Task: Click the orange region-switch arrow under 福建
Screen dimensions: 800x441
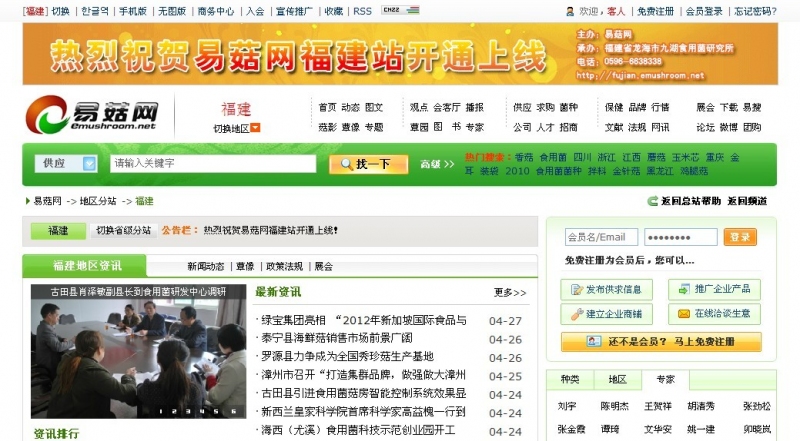Action: coord(256,128)
